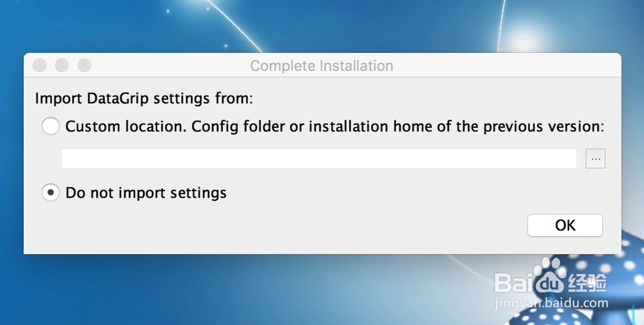Click the minimize button of the dialog
This screenshot has width=644, height=325.
click(62, 66)
